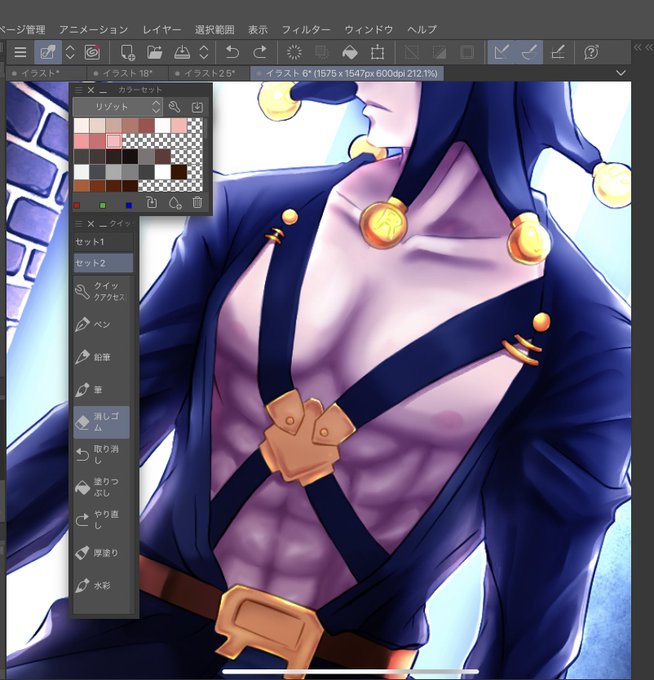The height and width of the screenshot is (680, 654).
Task: Create a new canvas with New icon
Action: coord(128,52)
